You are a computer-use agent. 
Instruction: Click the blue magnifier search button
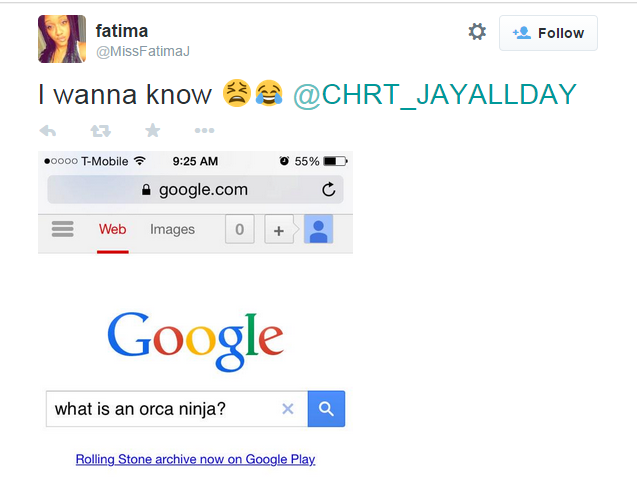(x=326, y=409)
